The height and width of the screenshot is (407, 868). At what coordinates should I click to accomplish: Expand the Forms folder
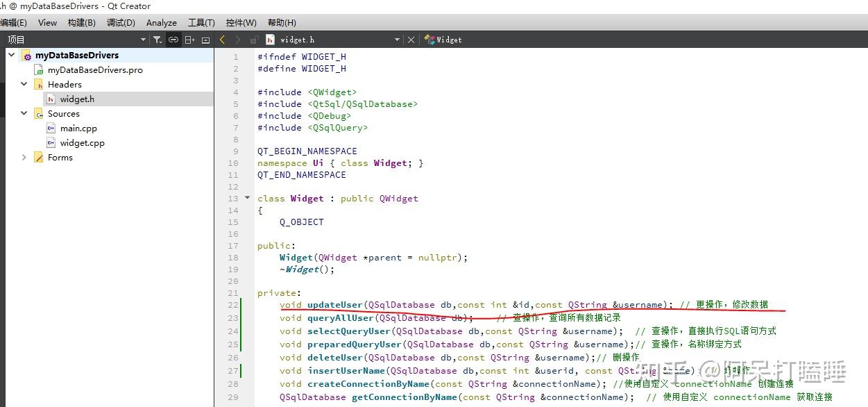point(24,158)
